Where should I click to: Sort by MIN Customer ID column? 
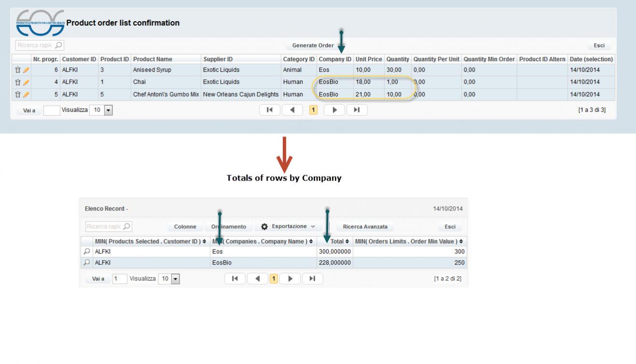point(150,241)
